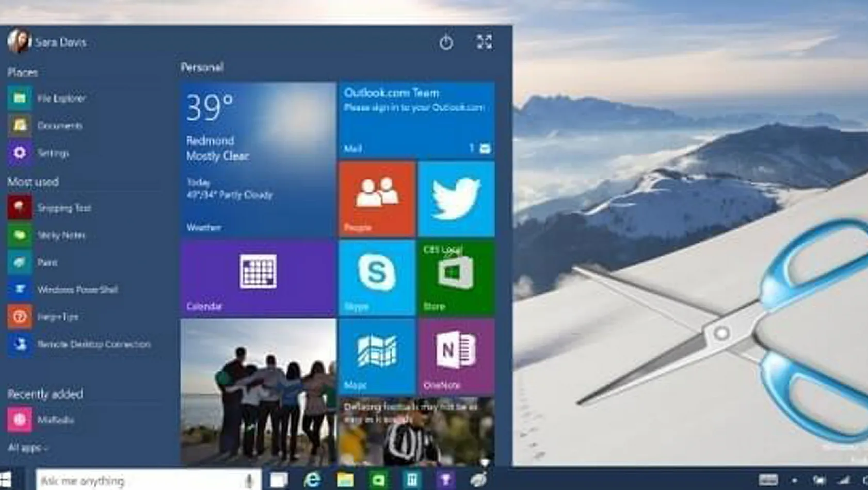This screenshot has width=868, height=490.
Task: Open the Store tile
Action: tap(456, 278)
